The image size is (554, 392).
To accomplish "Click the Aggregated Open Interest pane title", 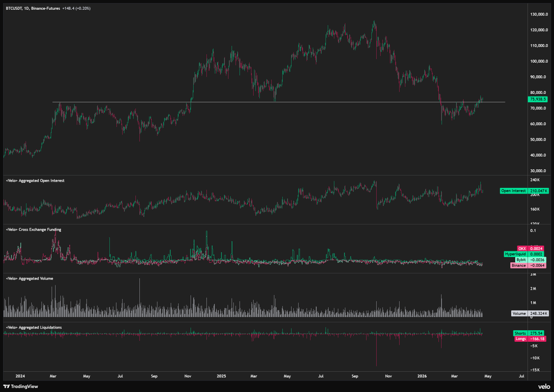I will (x=35, y=181).
